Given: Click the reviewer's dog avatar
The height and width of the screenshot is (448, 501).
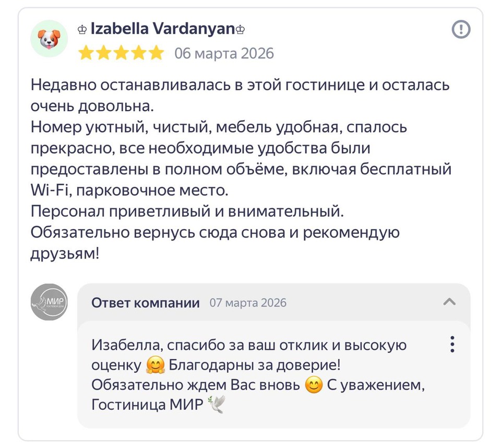Looking at the screenshot, I should (x=49, y=38).
